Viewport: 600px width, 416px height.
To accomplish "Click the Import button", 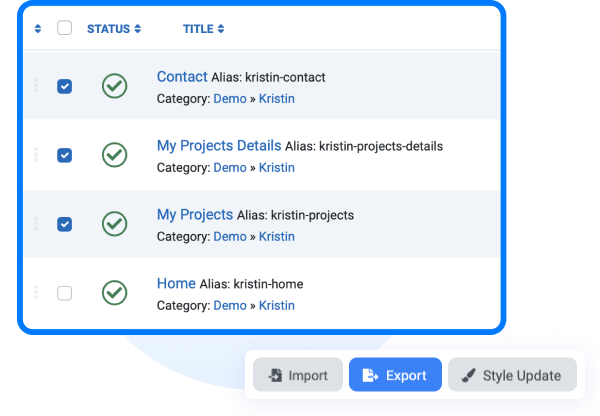I will point(298,375).
